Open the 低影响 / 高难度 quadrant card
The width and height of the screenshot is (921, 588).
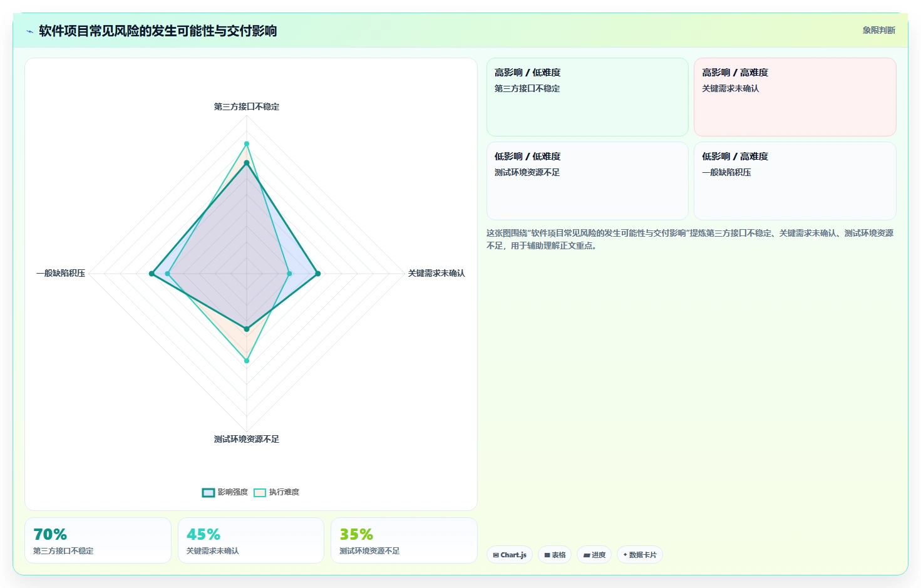tap(795, 181)
